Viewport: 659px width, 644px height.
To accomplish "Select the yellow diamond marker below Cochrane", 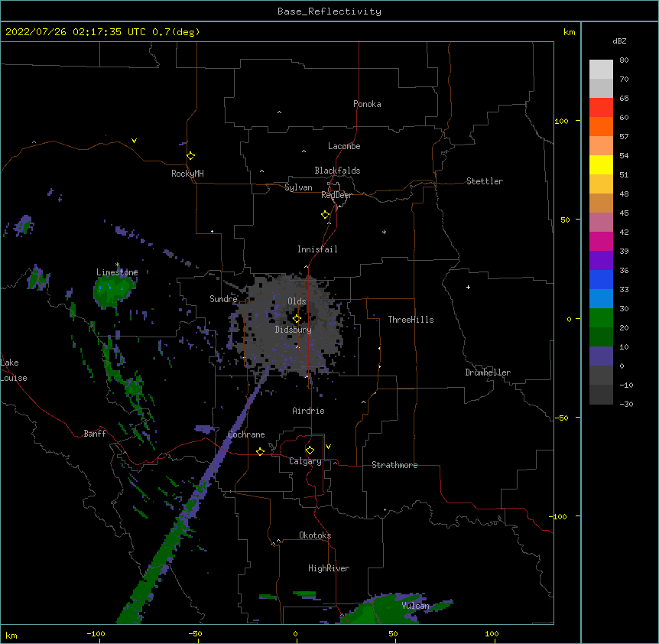I will [260, 451].
